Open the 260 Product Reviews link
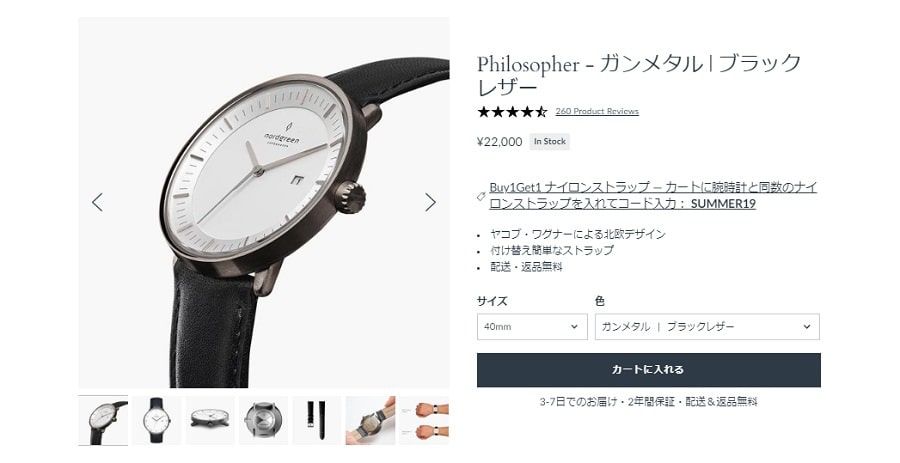900x463 pixels. click(x=597, y=111)
